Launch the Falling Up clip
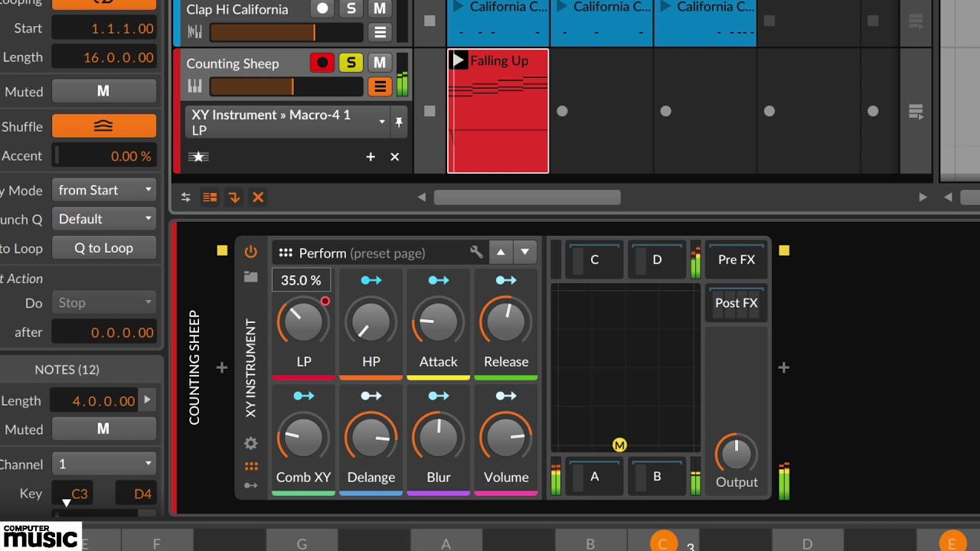 click(x=458, y=60)
